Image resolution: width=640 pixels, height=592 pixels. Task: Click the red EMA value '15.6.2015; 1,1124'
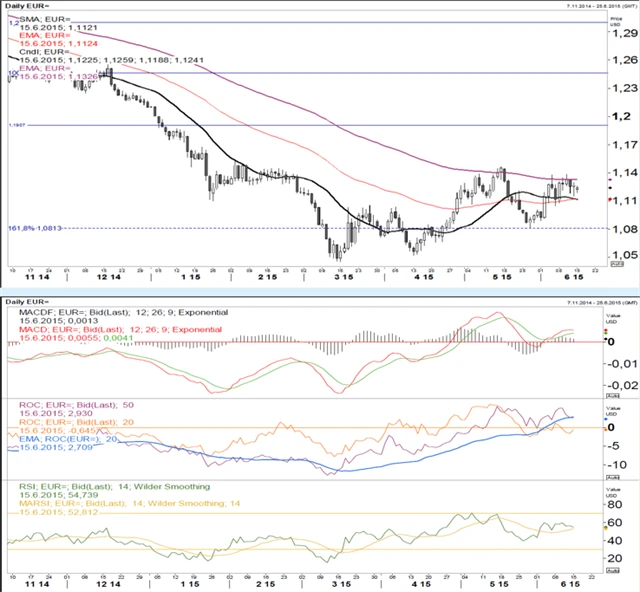(x=58, y=44)
